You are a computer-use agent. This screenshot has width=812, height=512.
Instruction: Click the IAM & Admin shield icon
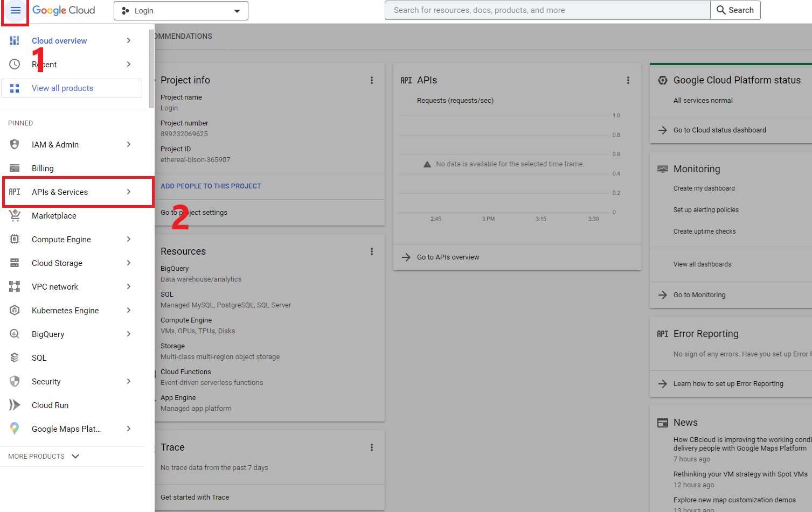[x=15, y=144]
